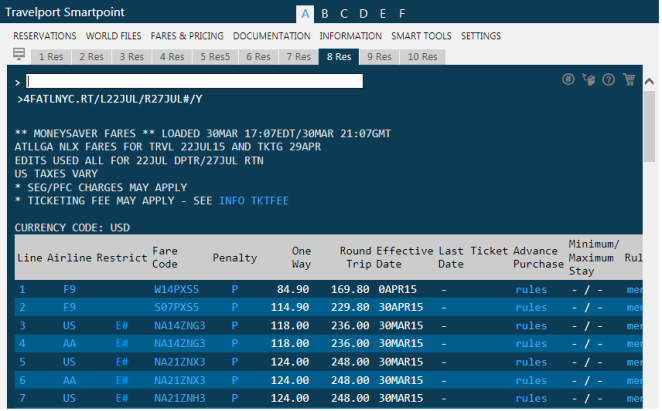Switch to work area A tab
This screenshot has width=662, height=411.
(305, 14)
